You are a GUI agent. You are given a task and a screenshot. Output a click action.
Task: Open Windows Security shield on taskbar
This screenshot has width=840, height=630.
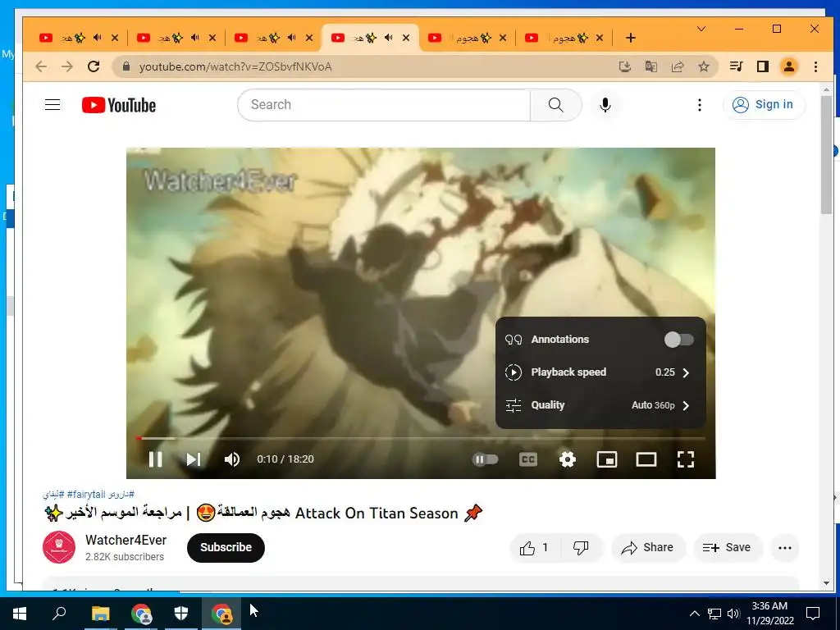(181, 614)
